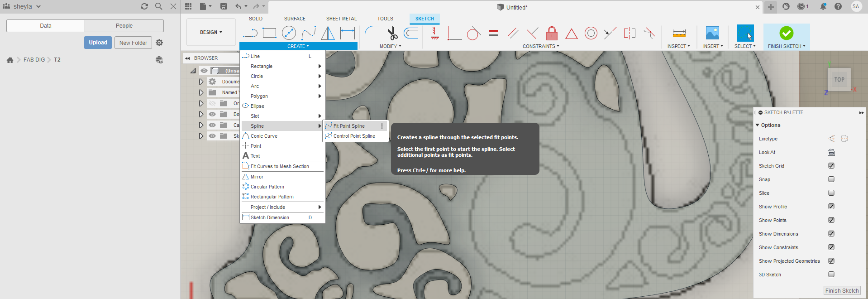868x299 pixels.
Task: Apply the Concentric constraint icon
Action: tap(591, 33)
